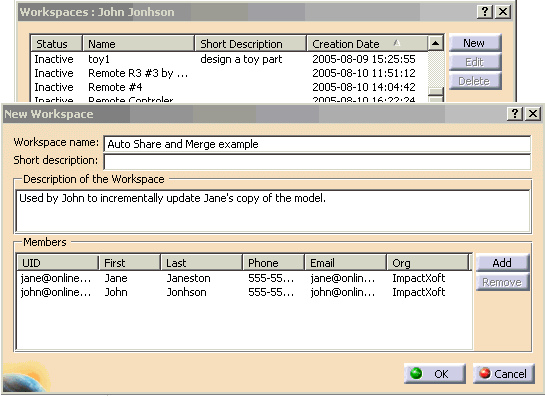Close the Workspaces John Jonhson window
Viewport: 545px width, 396px height.
click(x=503, y=12)
